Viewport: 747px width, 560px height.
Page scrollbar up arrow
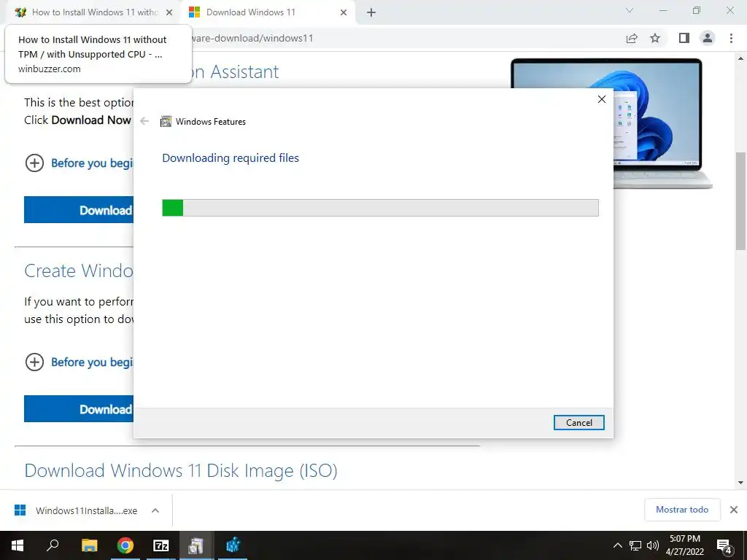[x=741, y=58]
